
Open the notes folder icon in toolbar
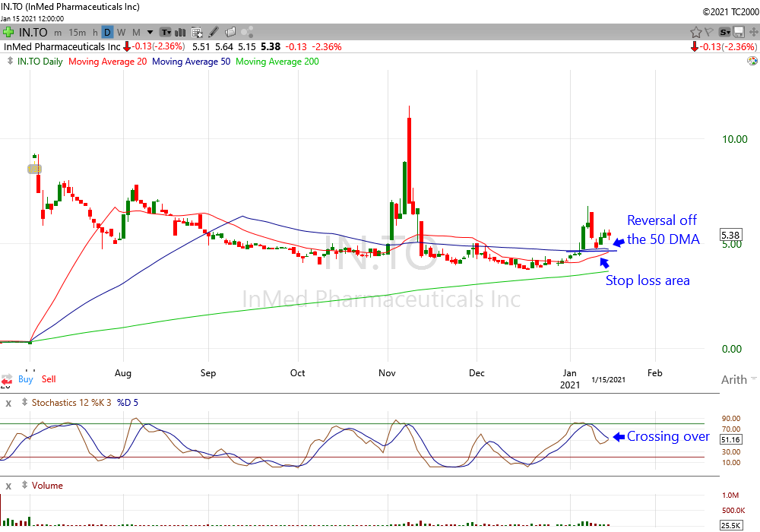[x=231, y=33]
